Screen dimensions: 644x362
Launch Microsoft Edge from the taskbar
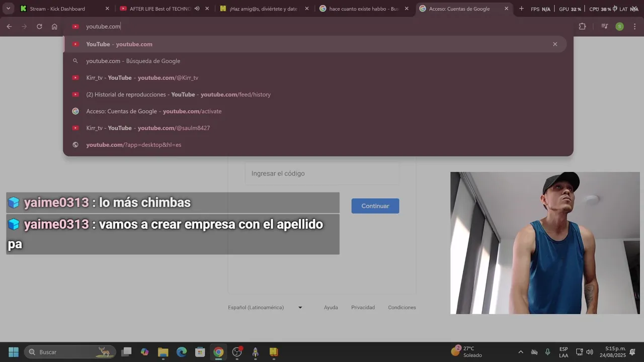(x=182, y=352)
